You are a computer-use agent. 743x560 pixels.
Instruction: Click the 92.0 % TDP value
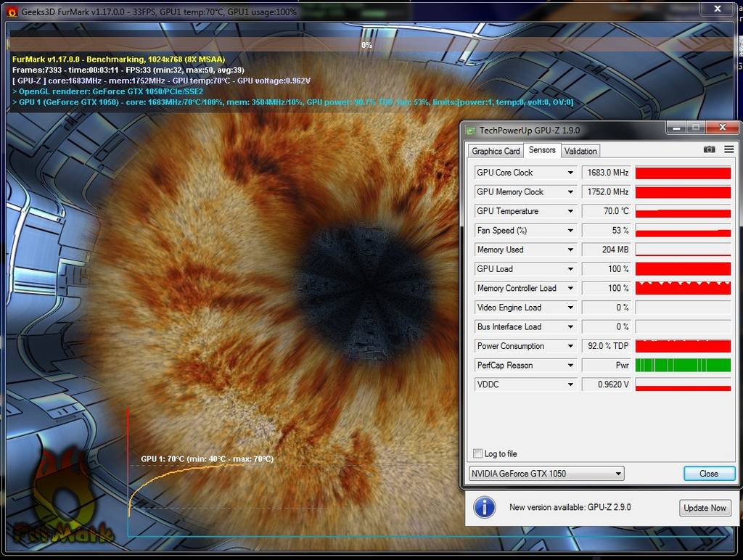[607, 346]
